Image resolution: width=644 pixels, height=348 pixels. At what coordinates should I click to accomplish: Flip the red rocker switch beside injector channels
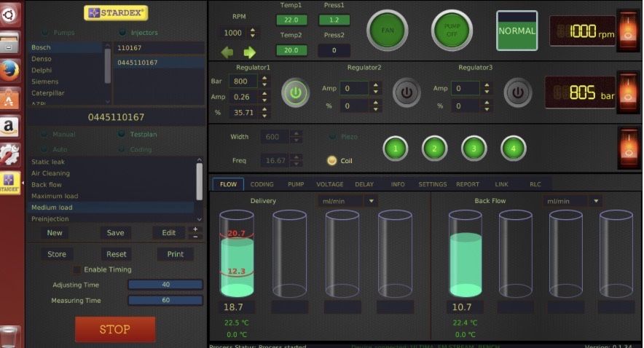coord(629,148)
